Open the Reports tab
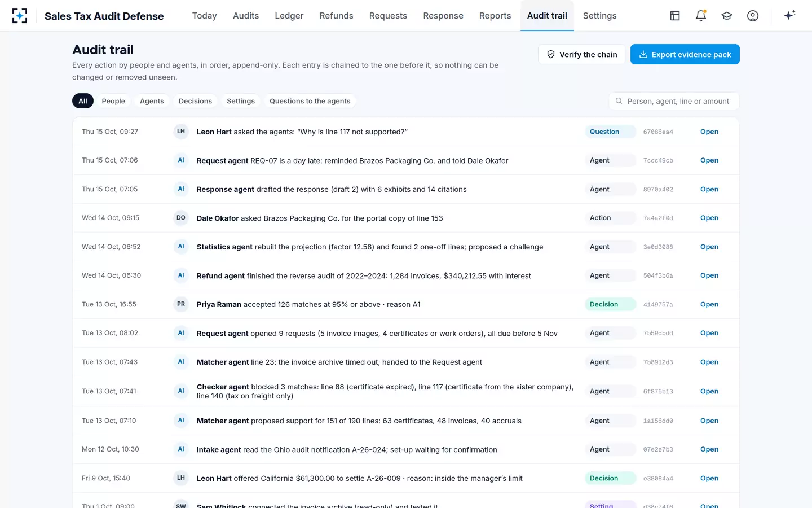812x508 pixels. (495, 16)
